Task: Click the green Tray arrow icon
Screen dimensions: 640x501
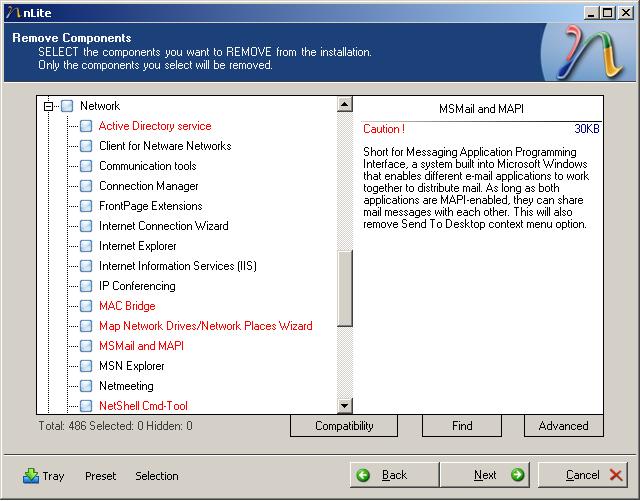Action: [30, 476]
